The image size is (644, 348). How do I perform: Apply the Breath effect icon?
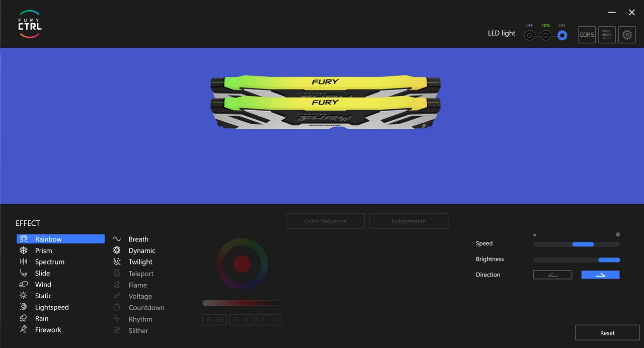(x=117, y=239)
